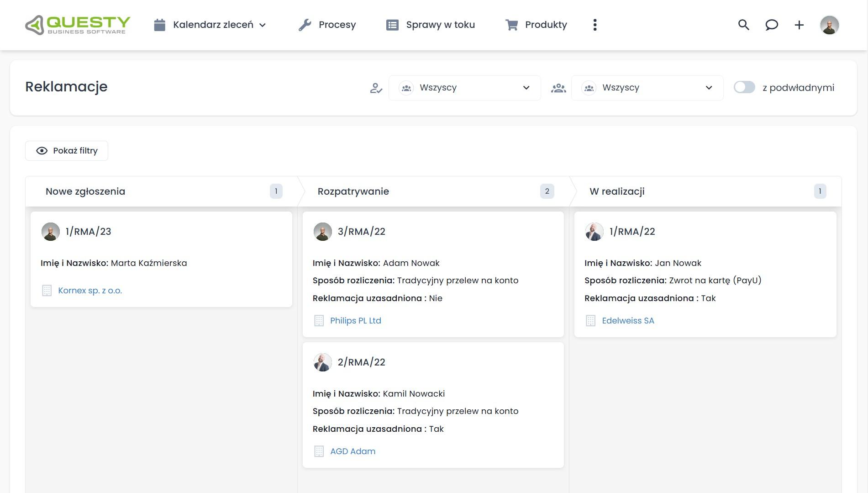Click the avatar on card 1/RMA/23
This screenshot has width=868, height=493.
tap(50, 232)
